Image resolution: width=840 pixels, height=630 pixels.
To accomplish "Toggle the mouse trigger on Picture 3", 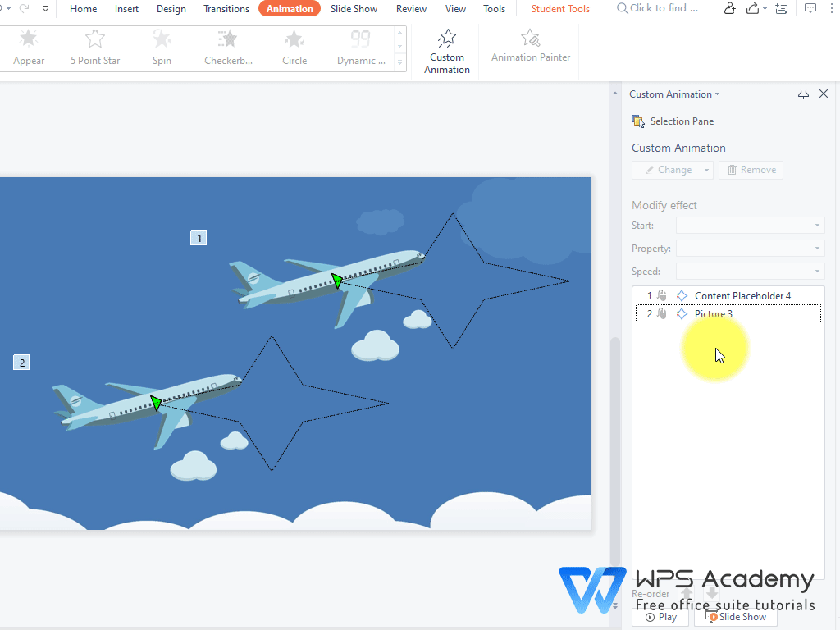I will [x=662, y=313].
